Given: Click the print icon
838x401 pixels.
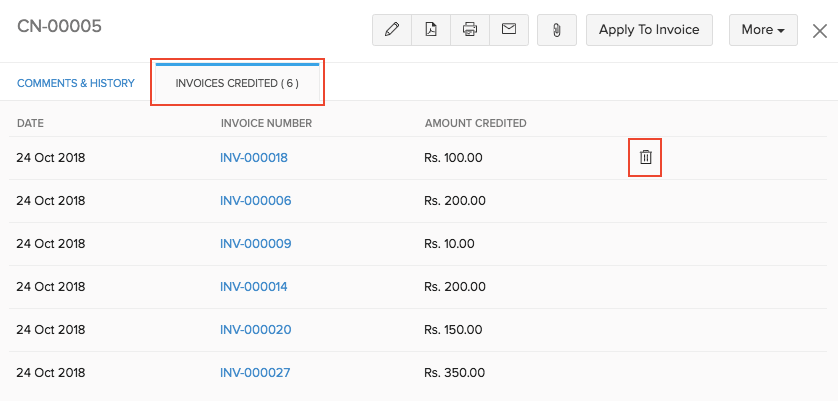Looking at the screenshot, I should tap(470, 29).
